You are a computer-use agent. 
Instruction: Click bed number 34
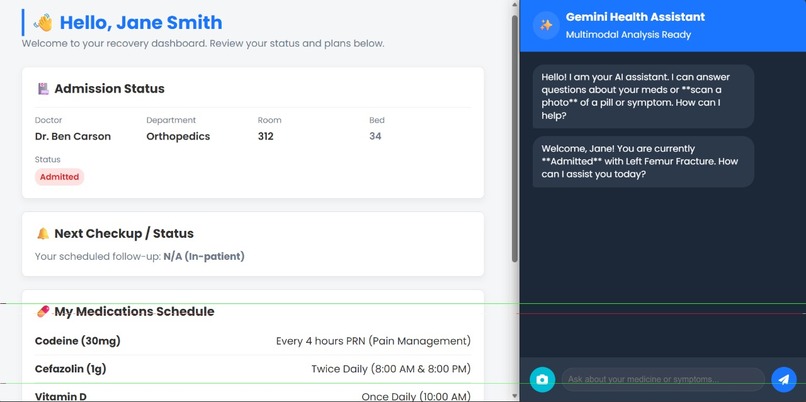pos(375,137)
